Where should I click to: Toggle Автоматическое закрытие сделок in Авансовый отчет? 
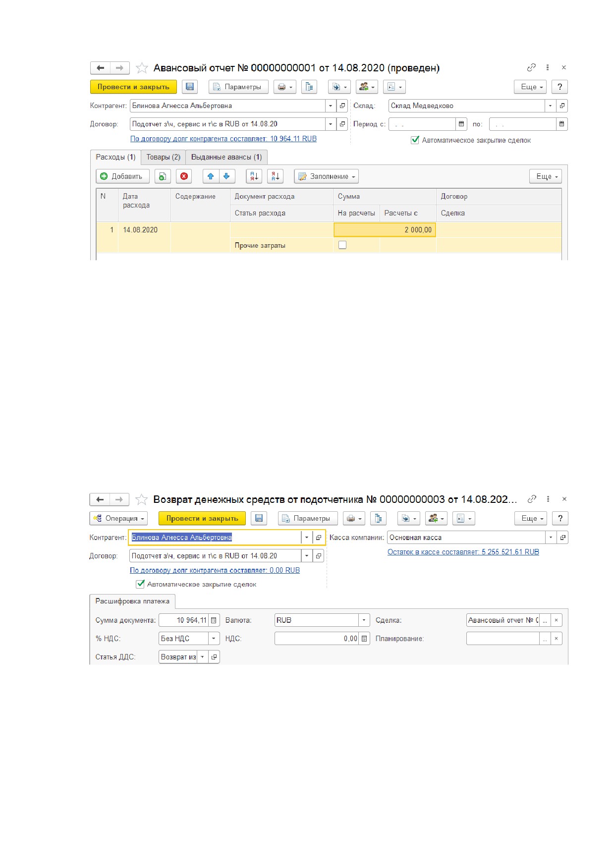(415, 140)
